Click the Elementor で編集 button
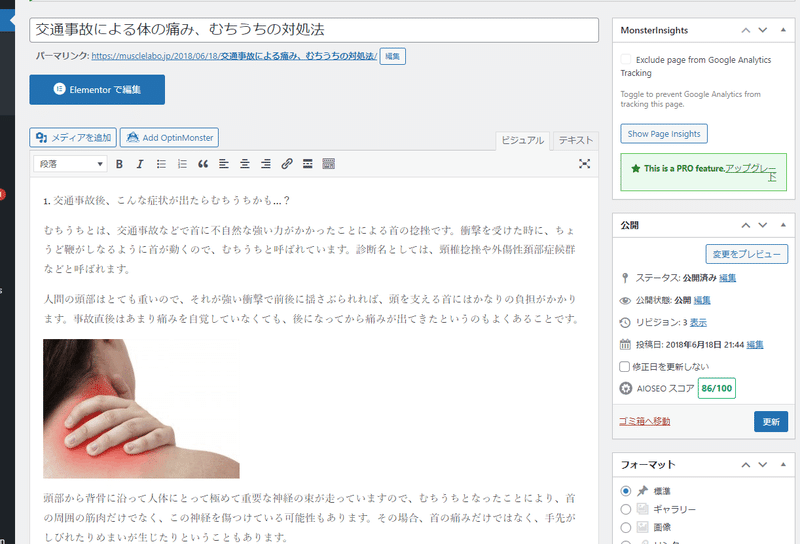Viewport: 800px width, 544px height. click(x=97, y=90)
